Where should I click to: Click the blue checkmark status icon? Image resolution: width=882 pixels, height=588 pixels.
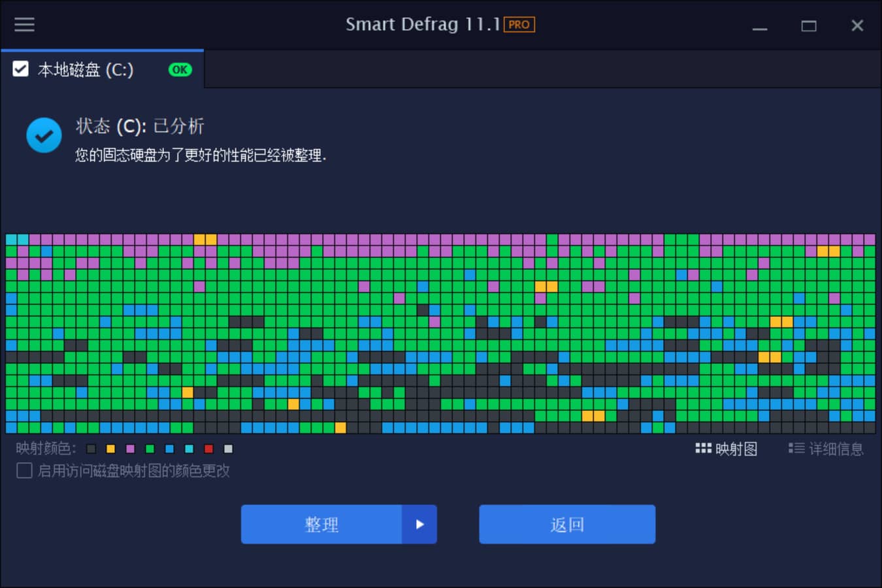point(44,135)
